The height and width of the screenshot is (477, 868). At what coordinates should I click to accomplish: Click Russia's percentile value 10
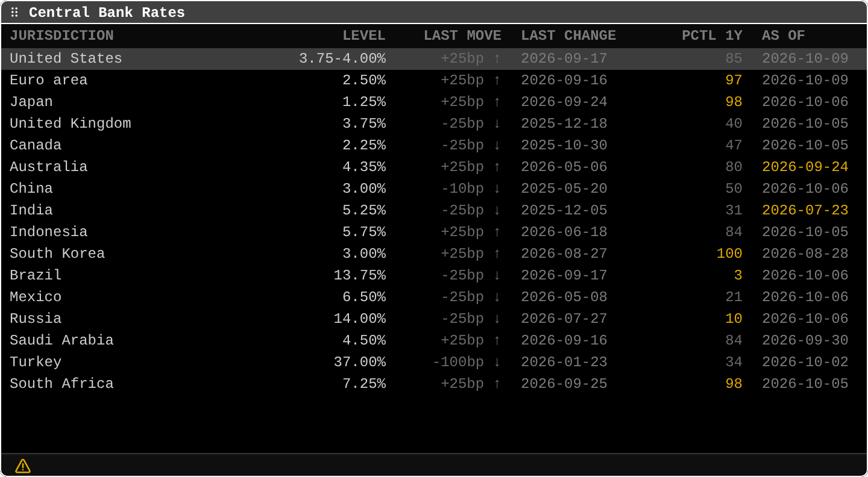734,319
